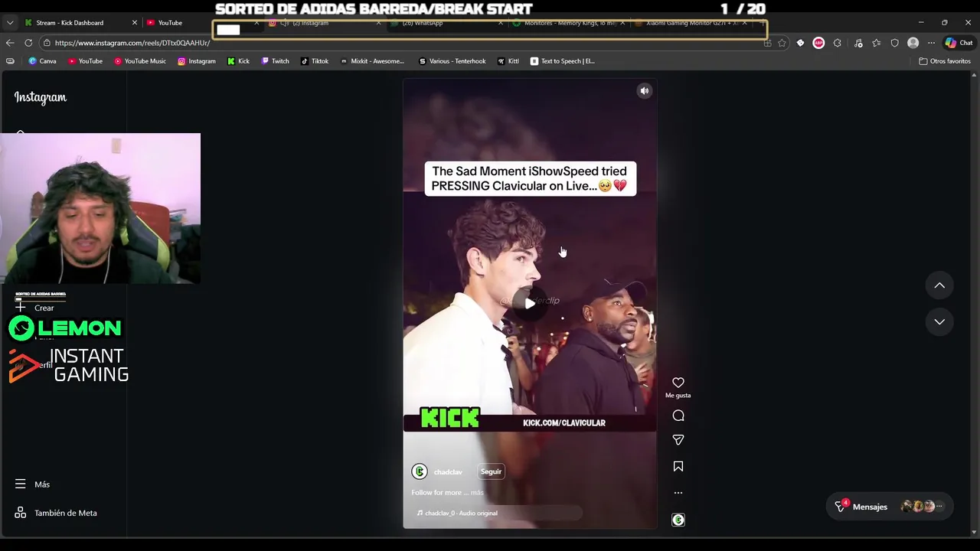Open the Favorites list star icon
Image resolution: width=980 pixels, height=551 pixels.
(x=877, y=43)
